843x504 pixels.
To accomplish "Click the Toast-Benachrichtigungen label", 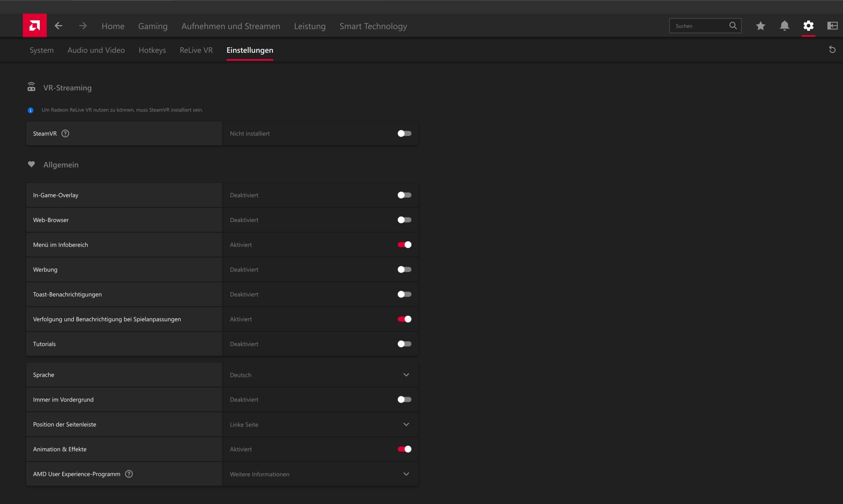I will coord(67,294).
